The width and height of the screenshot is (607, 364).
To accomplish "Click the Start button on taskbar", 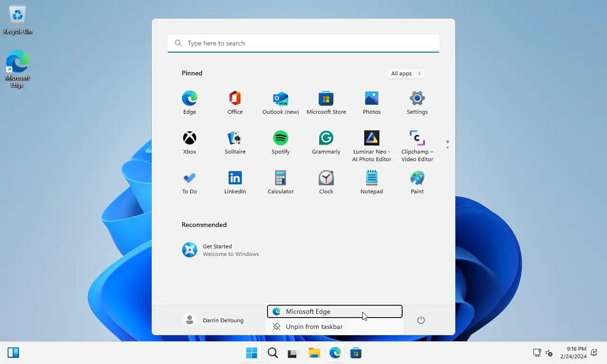I will click(252, 353).
